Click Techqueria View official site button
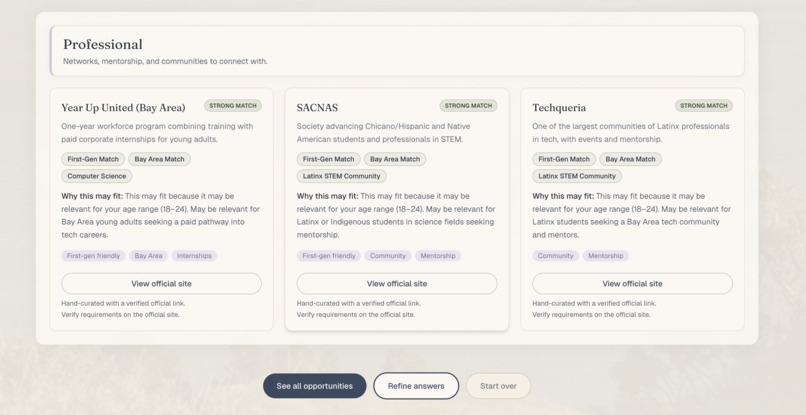 click(632, 283)
